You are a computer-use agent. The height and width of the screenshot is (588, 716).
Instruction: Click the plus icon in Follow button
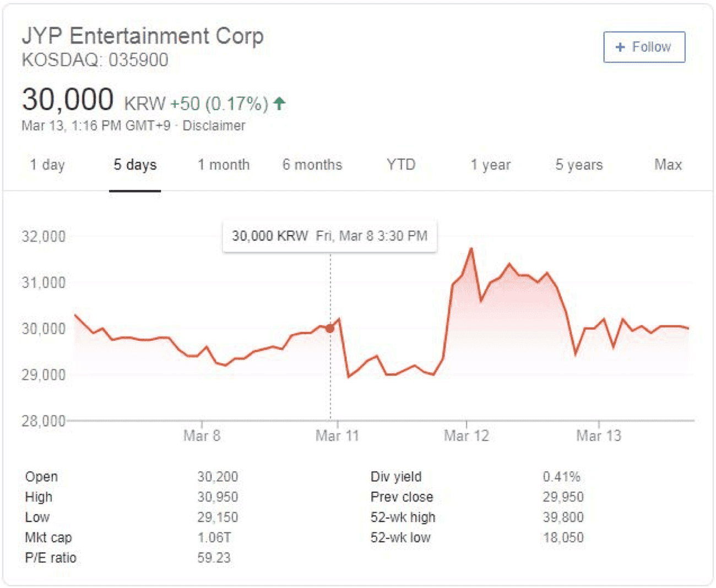[620, 47]
